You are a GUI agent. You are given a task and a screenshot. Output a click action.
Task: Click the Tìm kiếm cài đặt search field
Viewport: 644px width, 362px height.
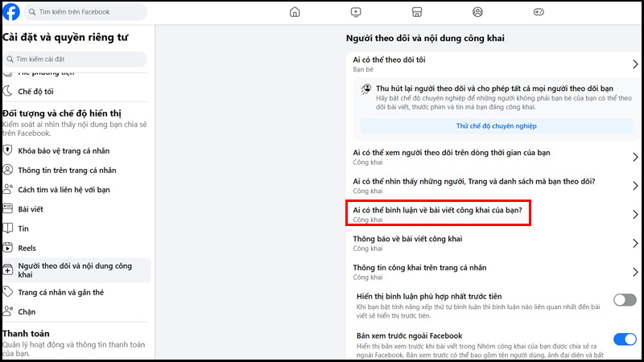pos(75,60)
